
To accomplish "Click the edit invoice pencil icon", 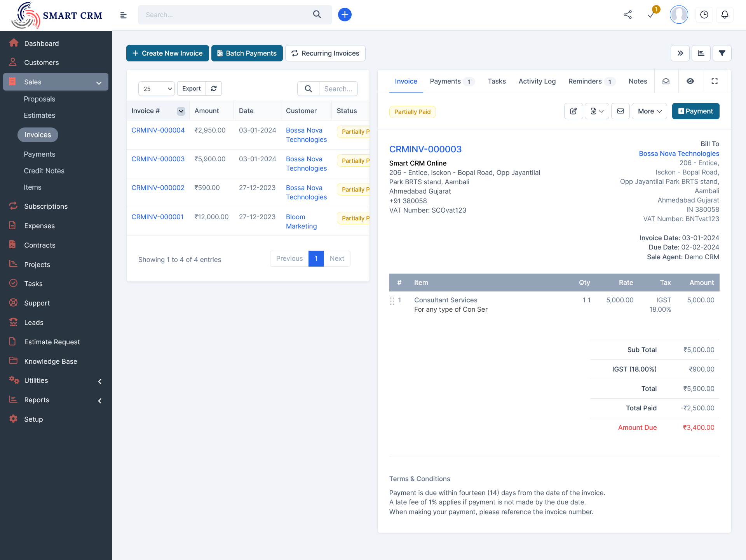I will pyautogui.click(x=573, y=111).
